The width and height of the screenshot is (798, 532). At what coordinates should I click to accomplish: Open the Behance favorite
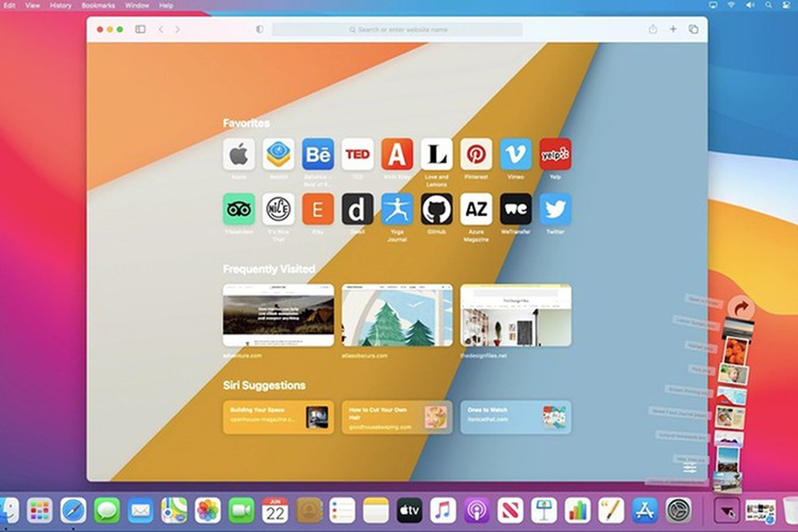(x=318, y=154)
